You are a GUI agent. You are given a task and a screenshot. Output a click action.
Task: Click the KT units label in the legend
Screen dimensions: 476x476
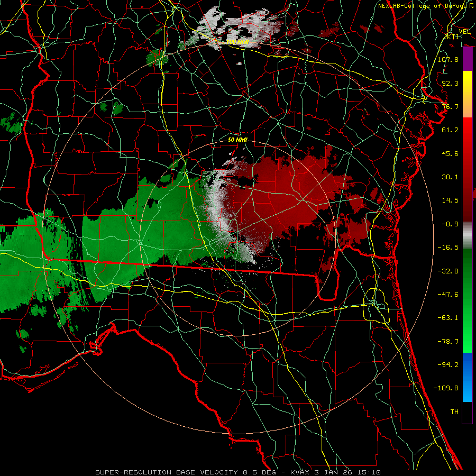click(x=452, y=36)
